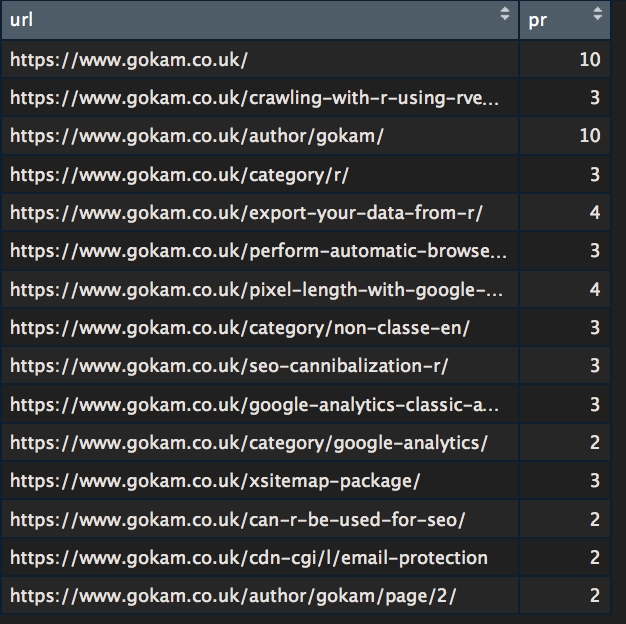Click the can-r-be-used-for-seo url
Viewport: 626px width, 624px height.
pyautogui.click(x=237, y=520)
